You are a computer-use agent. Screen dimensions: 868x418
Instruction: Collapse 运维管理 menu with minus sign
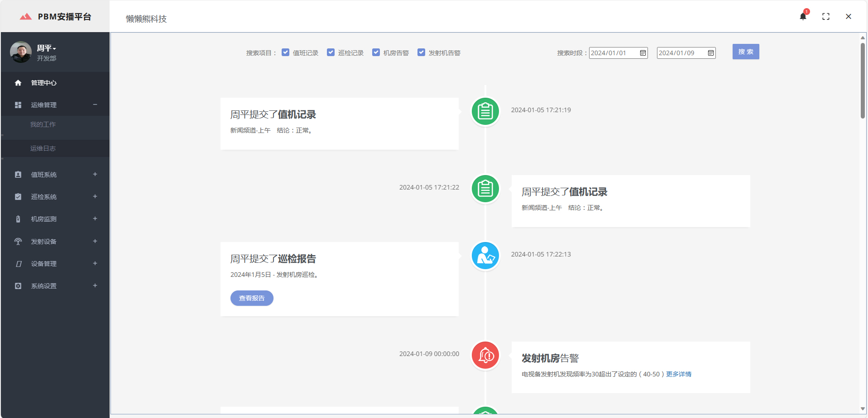point(95,104)
